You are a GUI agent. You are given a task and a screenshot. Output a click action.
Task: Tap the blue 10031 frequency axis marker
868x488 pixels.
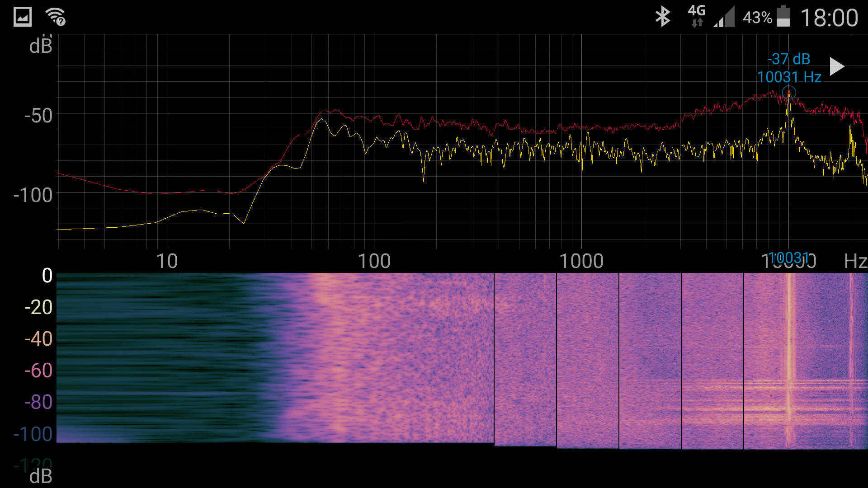coord(788,258)
